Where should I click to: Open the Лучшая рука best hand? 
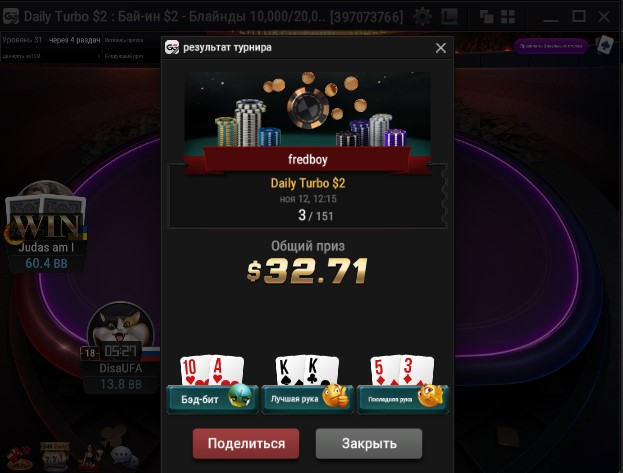point(307,399)
